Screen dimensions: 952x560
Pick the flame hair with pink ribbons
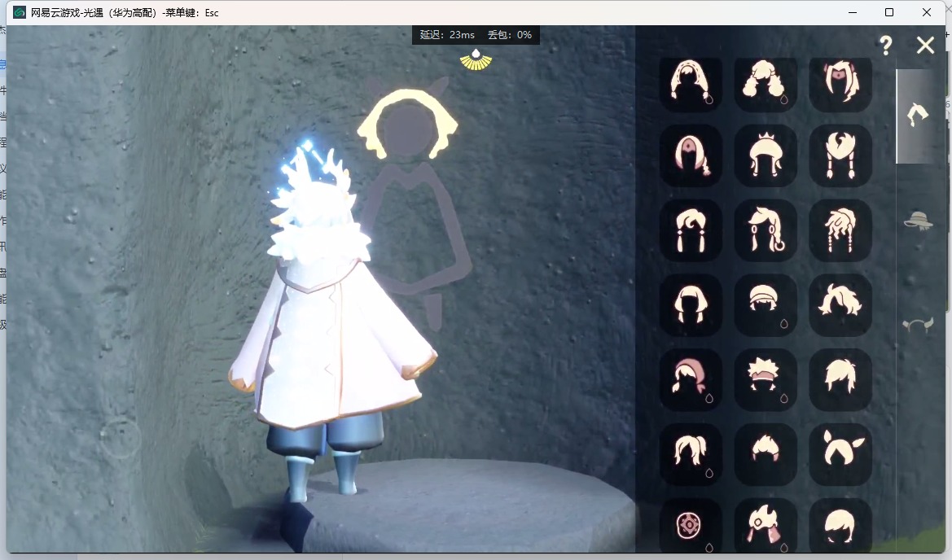pos(765,526)
